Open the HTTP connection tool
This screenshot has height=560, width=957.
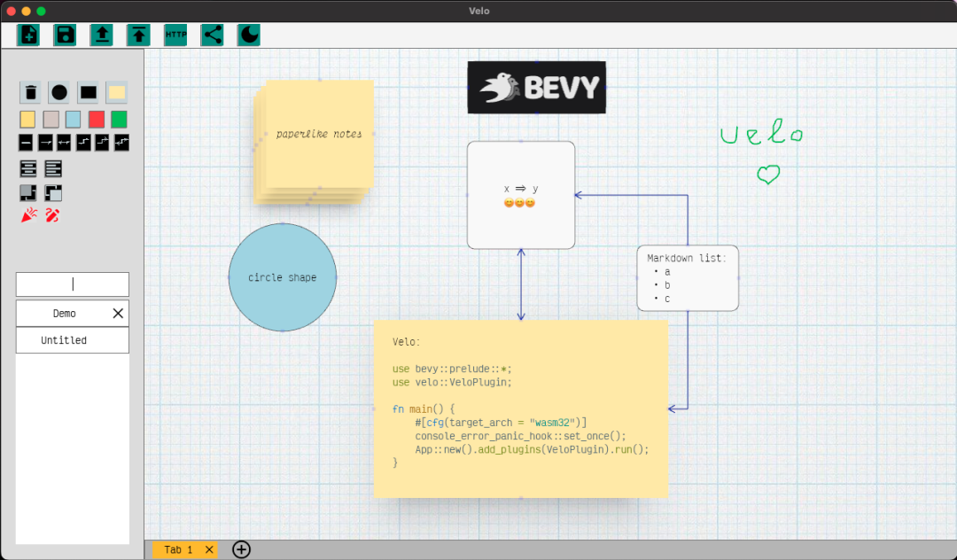175,35
